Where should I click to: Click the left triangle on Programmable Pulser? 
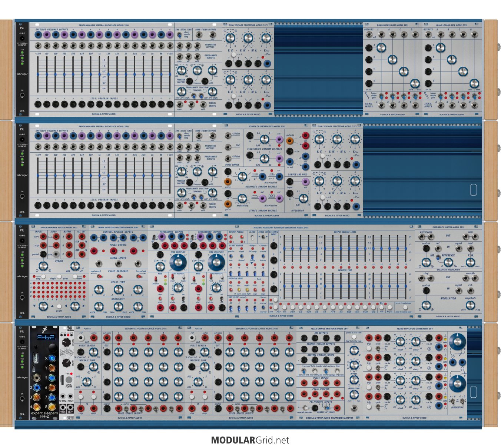(x=66, y=306)
